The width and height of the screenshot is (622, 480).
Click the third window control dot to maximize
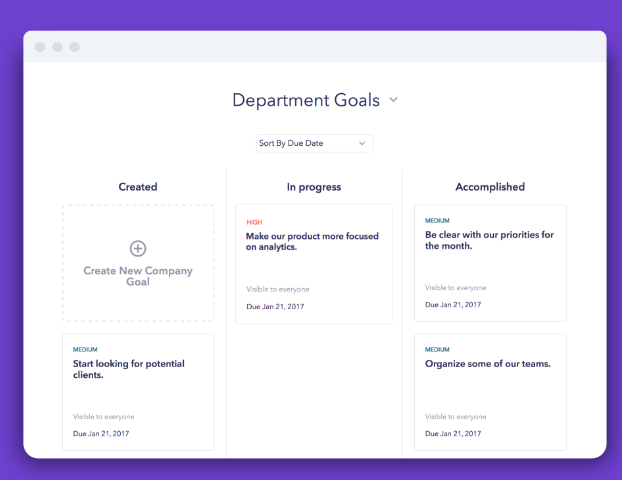74,47
